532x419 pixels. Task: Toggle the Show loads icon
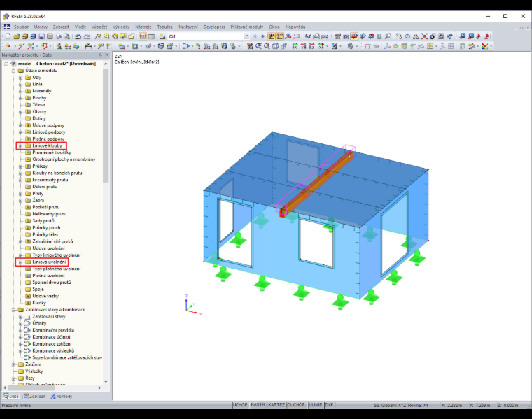[x=272, y=36]
